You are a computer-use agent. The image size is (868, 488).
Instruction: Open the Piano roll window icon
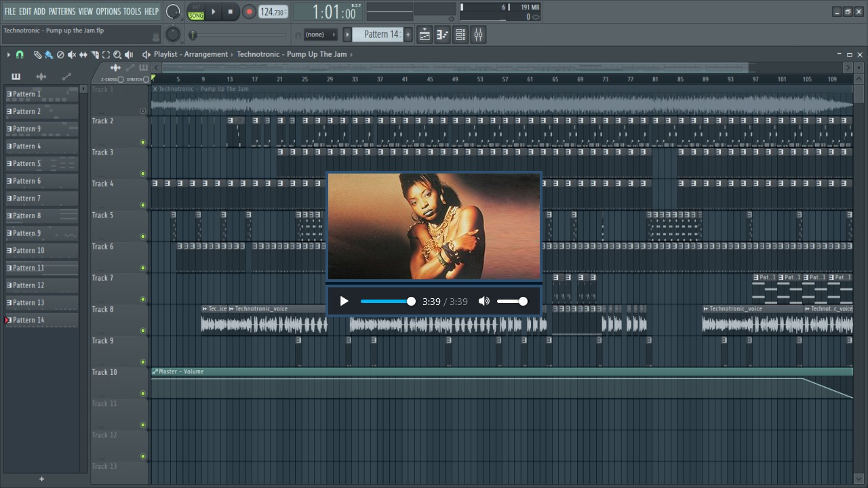click(443, 35)
